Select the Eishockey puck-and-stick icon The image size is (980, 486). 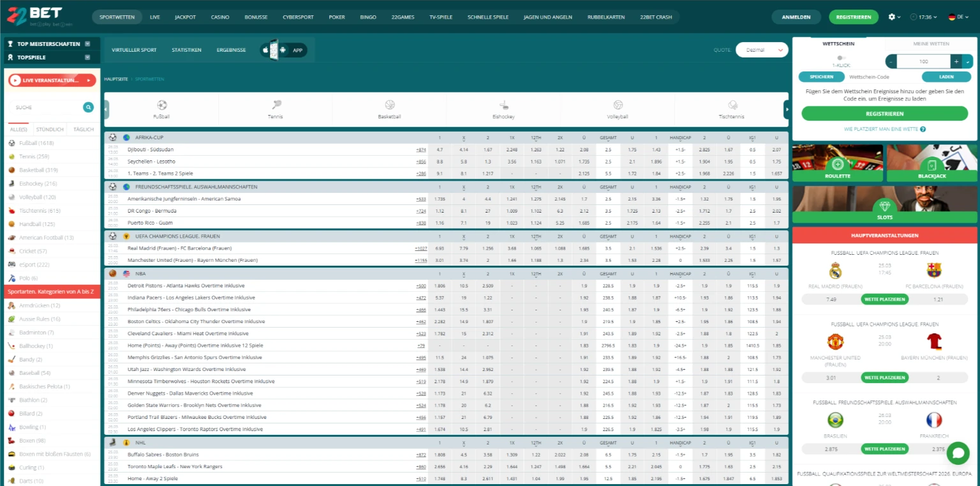(503, 106)
